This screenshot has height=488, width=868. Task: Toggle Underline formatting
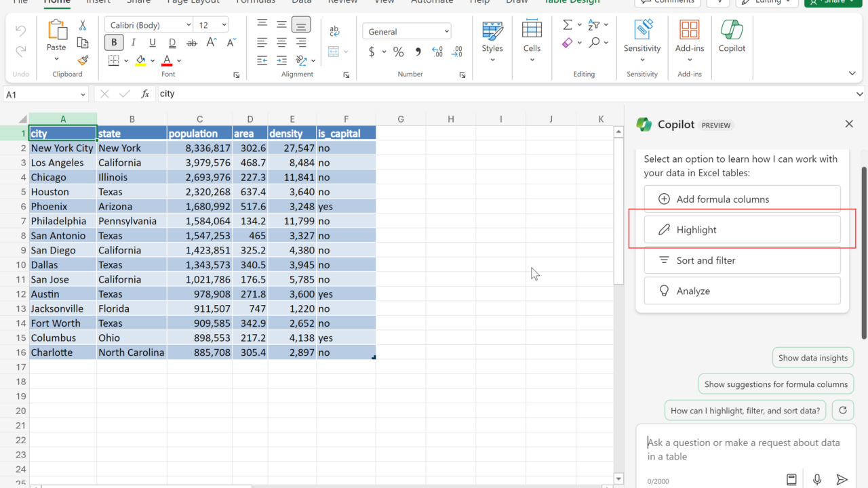click(x=153, y=43)
